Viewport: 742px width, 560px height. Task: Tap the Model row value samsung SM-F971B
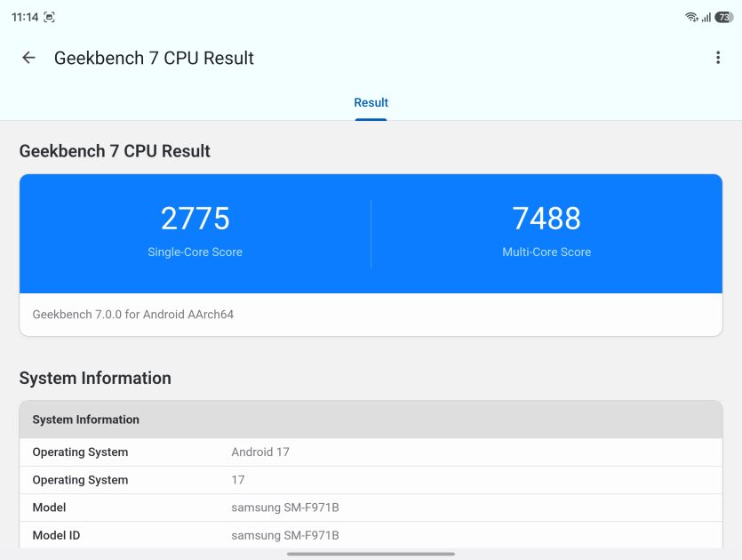click(285, 508)
